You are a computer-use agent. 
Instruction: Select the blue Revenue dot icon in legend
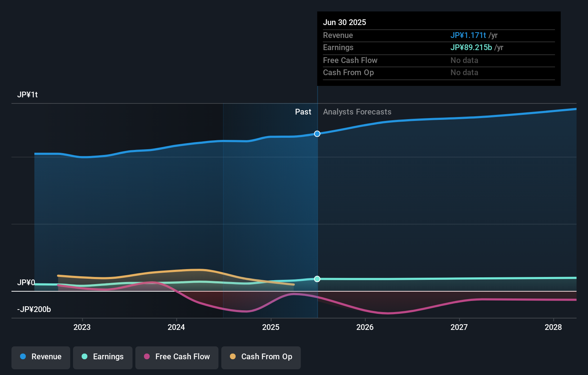tap(23, 357)
